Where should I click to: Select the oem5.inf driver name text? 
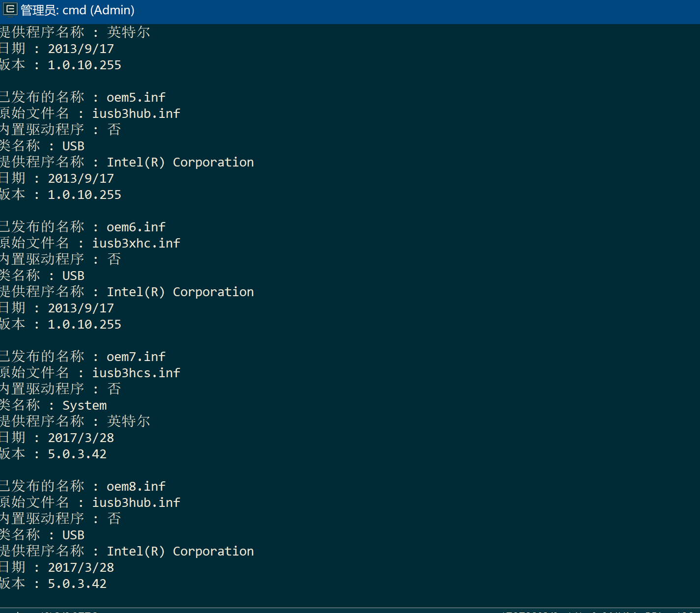click(136, 97)
